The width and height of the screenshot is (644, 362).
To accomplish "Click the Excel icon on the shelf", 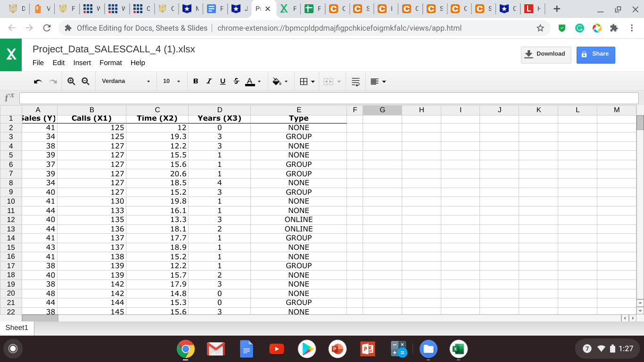I will pyautogui.click(x=458, y=349).
